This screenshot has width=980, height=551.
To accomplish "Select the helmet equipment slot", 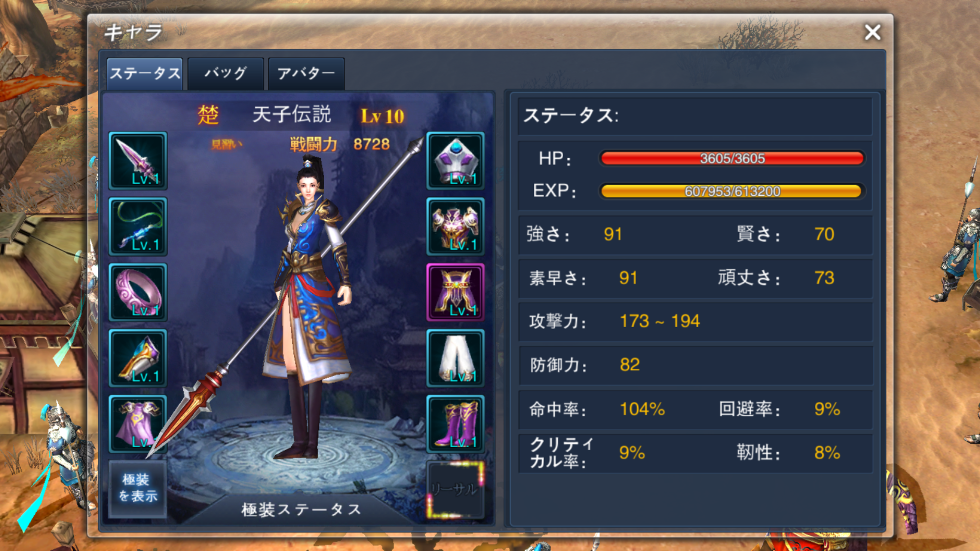I will click(455, 161).
